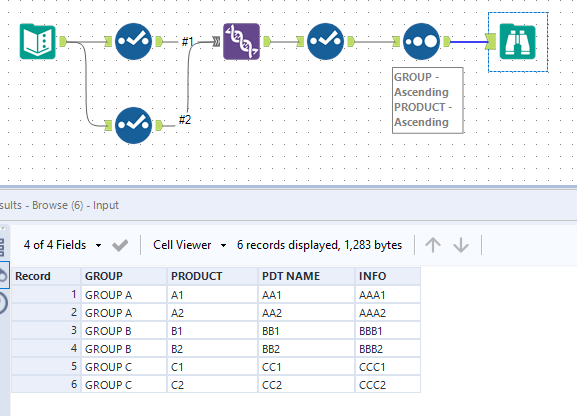Click the PDT NAME column header
This screenshot has height=416, width=577.
tap(307, 276)
